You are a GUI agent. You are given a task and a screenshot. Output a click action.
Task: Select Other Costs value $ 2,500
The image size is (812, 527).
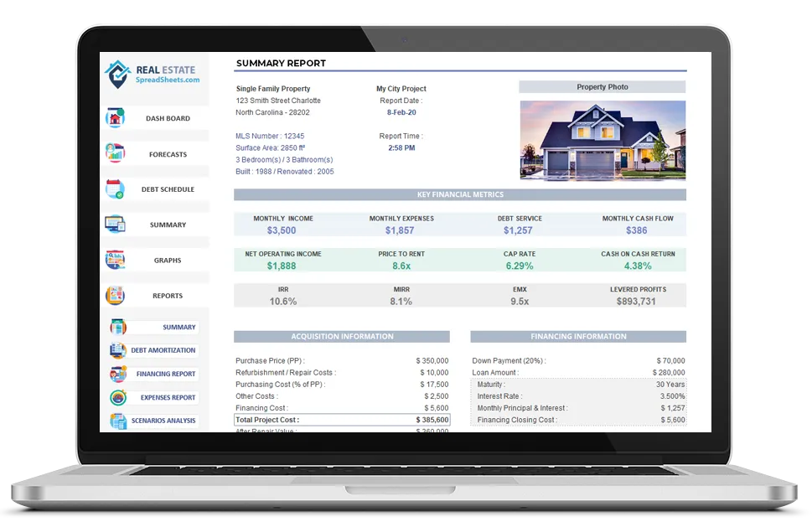click(x=437, y=396)
